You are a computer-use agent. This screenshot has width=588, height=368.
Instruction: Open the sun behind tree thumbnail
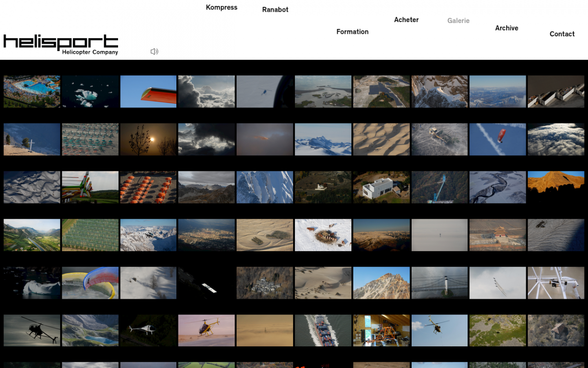[x=148, y=139]
